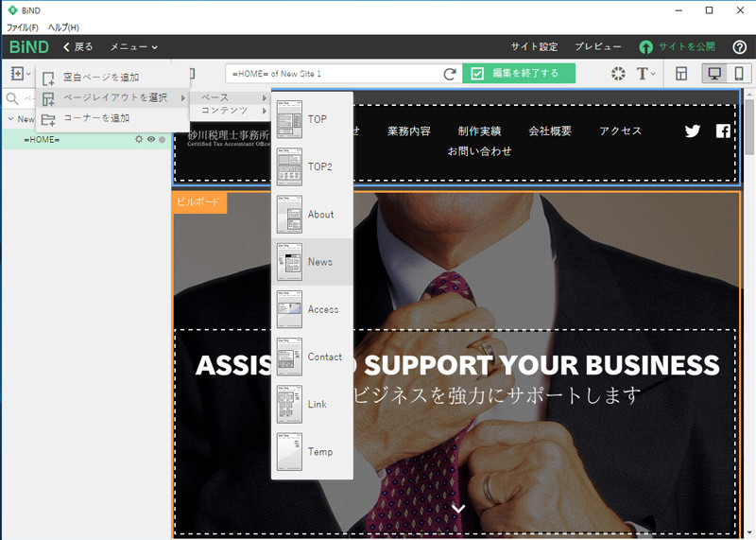Toggle visibility eye of =HOME= page
This screenshot has width=756, height=540.
point(151,139)
